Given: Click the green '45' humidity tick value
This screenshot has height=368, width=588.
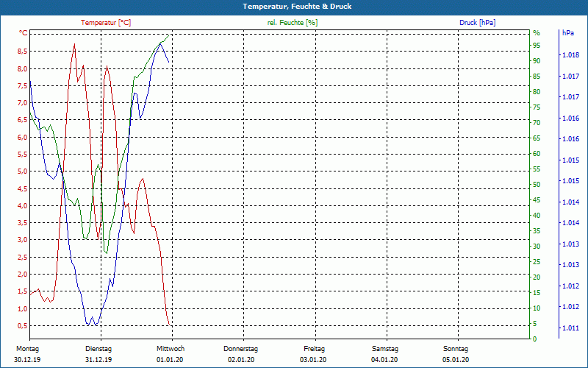Looking at the screenshot, I should 537,200.
